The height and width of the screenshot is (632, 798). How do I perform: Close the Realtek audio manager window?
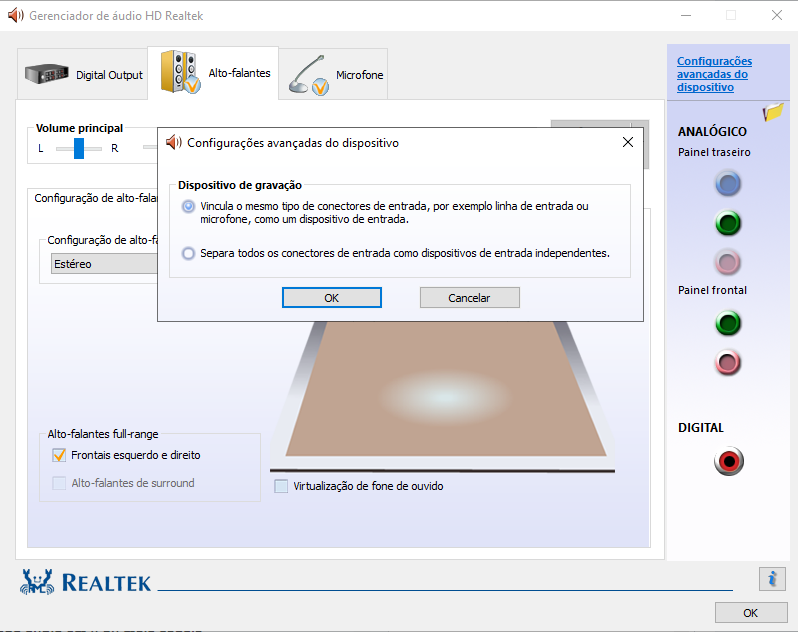pyautogui.click(x=777, y=15)
